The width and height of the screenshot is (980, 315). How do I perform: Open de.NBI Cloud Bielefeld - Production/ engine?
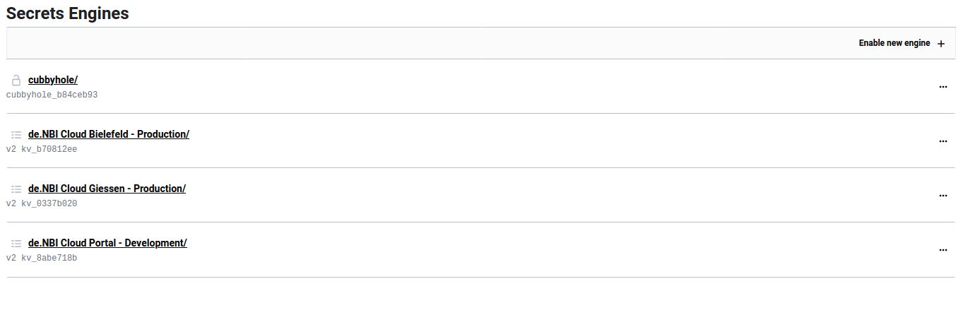click(x=109, y=134)
